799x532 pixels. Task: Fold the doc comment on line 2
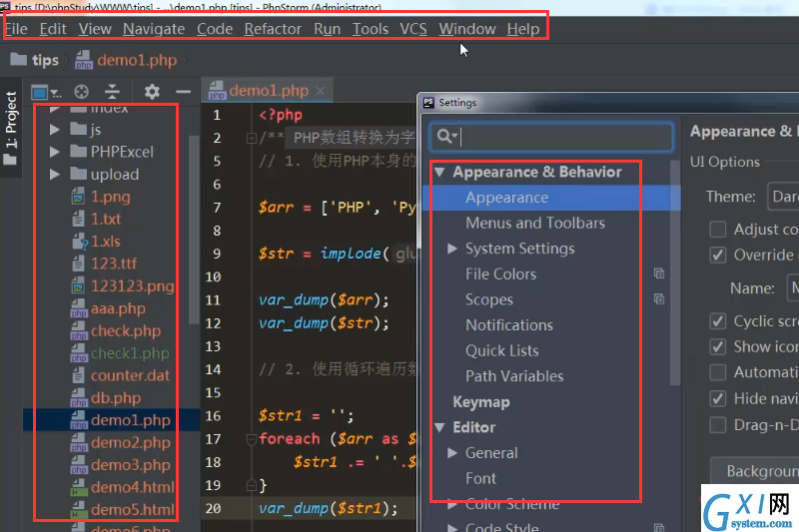(x=251, y=138)
